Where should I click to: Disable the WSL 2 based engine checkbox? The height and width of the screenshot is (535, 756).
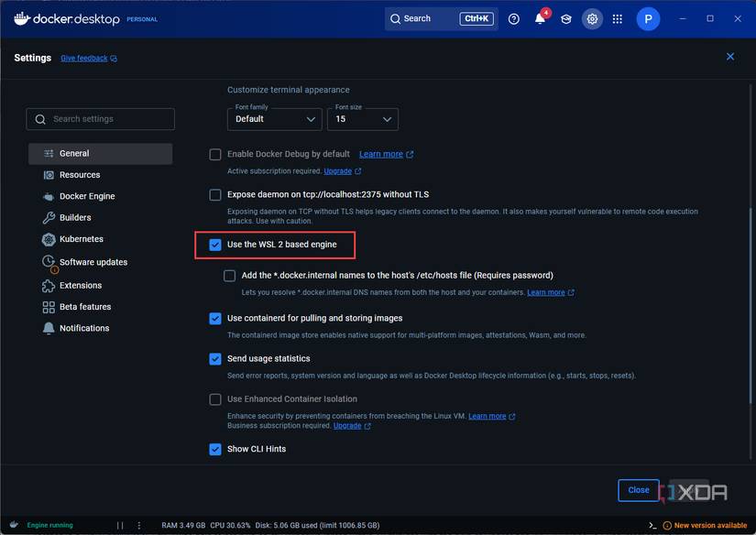pos(215,244)
